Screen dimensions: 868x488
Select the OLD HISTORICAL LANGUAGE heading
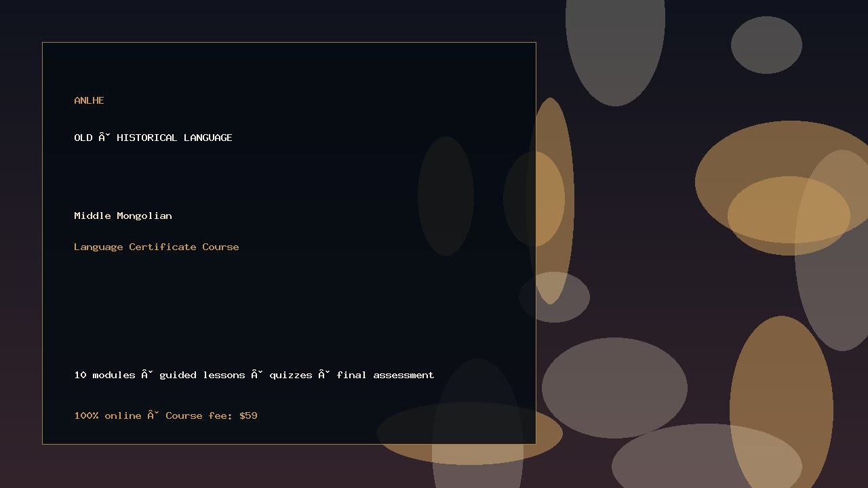coord(153,138)
